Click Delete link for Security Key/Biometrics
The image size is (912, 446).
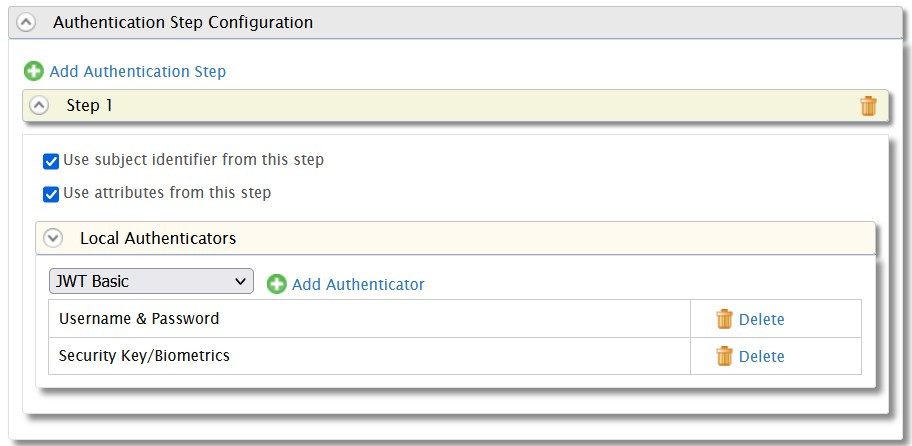coord(761,356)
